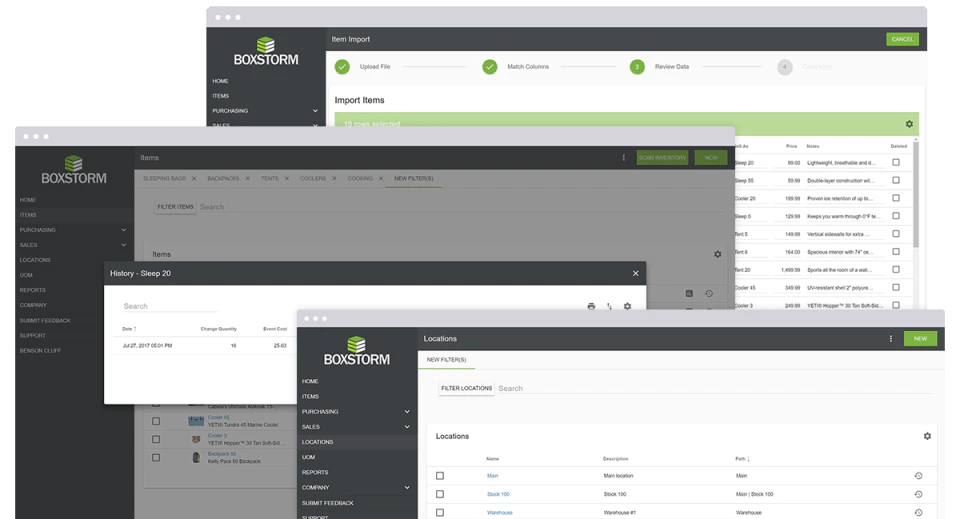
Task: Remove the Sleeping Bags filter tab
Action: [194, 179]
